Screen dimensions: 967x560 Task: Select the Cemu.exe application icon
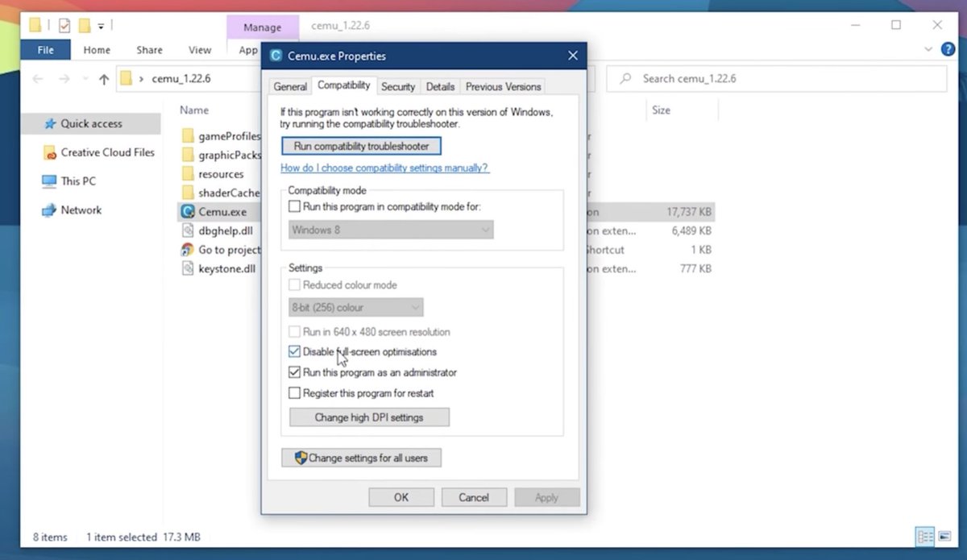click(188, 212)
